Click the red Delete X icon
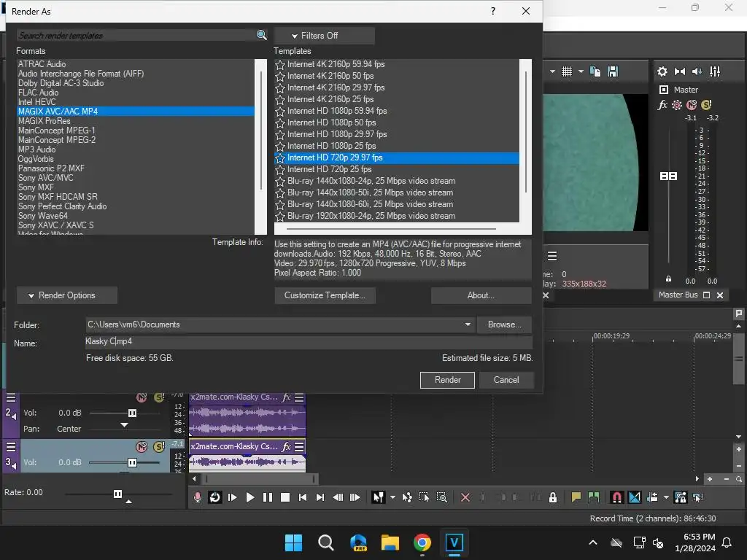 pyautogui.click(x=465, y=497)
